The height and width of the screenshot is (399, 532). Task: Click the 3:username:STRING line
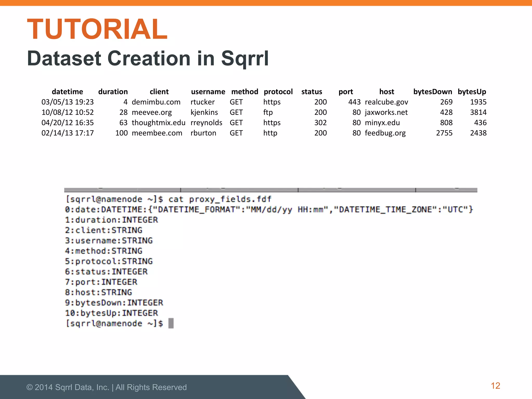click(109, 241)
